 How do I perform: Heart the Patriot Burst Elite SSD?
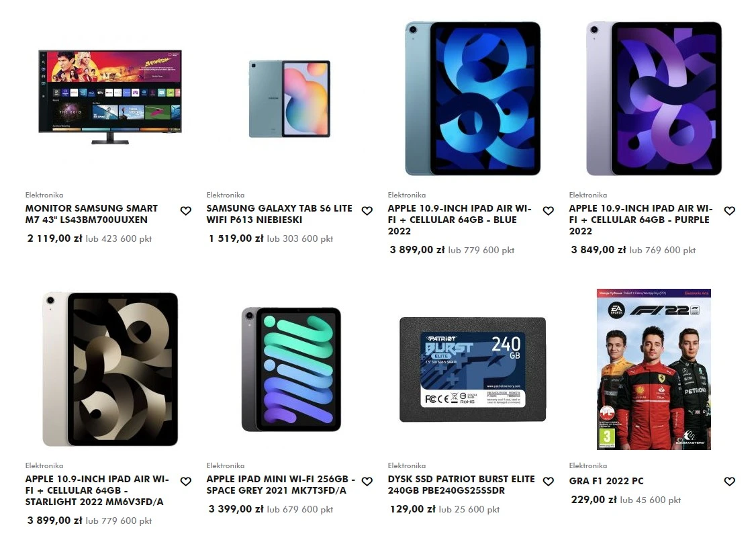pyautogui.click(x=548, y=482)
